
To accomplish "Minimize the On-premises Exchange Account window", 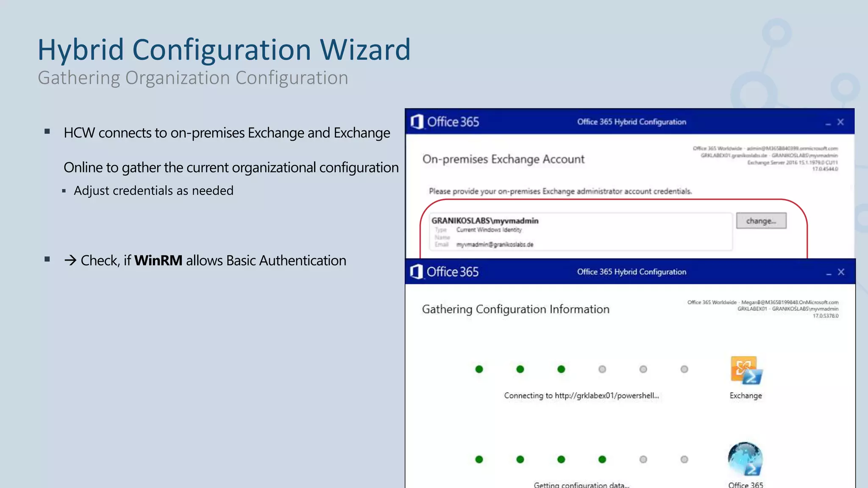I will (x=828, y=123).
